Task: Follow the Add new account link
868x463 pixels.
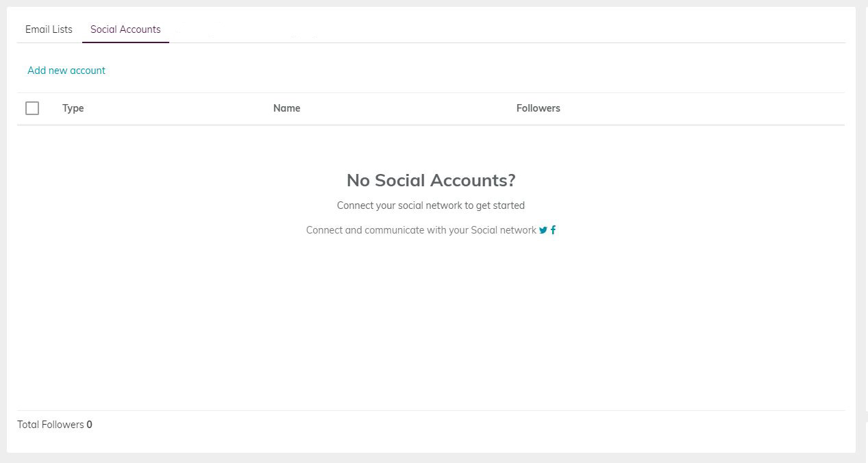Action: pos(66,71)
